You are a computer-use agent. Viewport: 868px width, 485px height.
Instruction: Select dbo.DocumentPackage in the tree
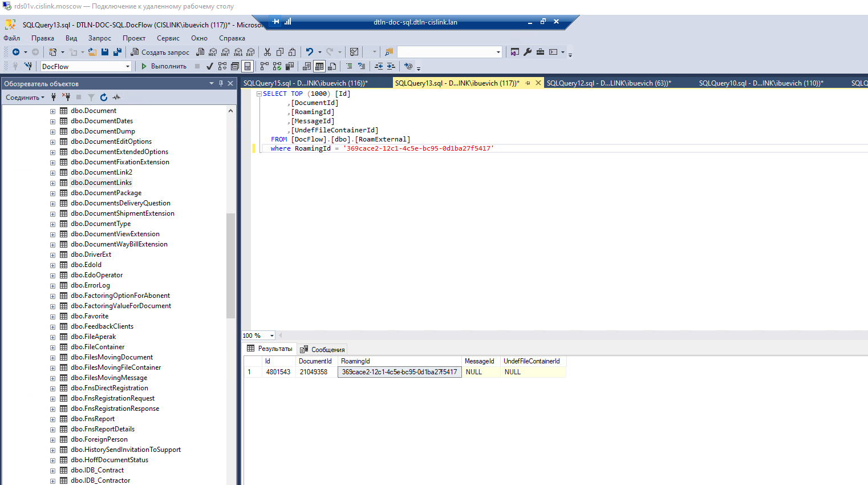106,193
